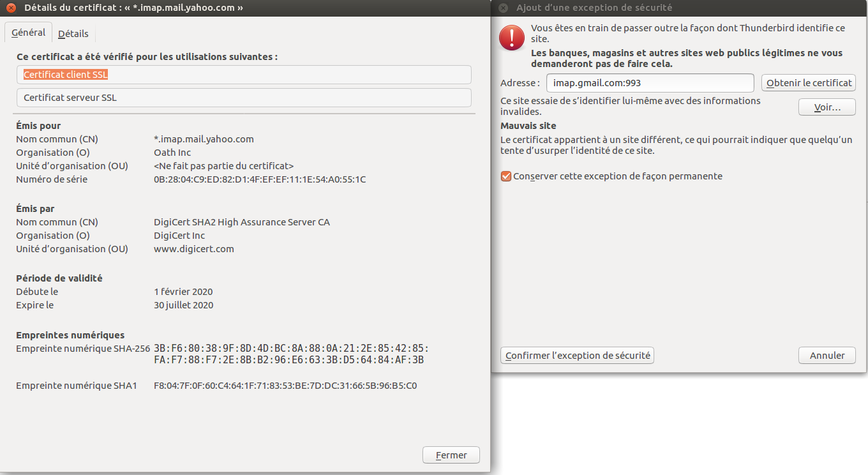Image resolution: width=868 pixels, height=475 pixels.
Task: Close the security exception dialog
Action: (x=503, y=8)
